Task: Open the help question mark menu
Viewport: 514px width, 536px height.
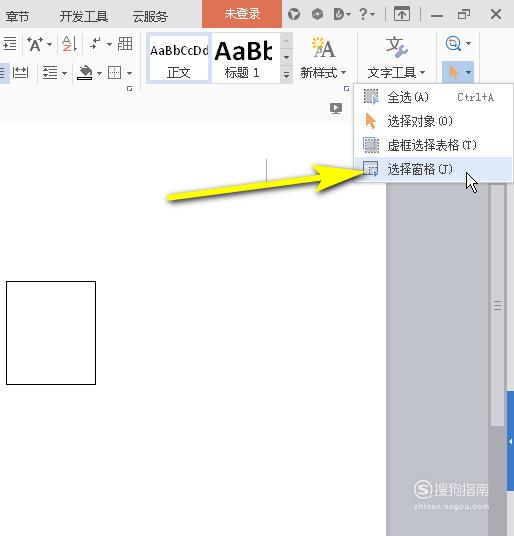Action: 367,14
